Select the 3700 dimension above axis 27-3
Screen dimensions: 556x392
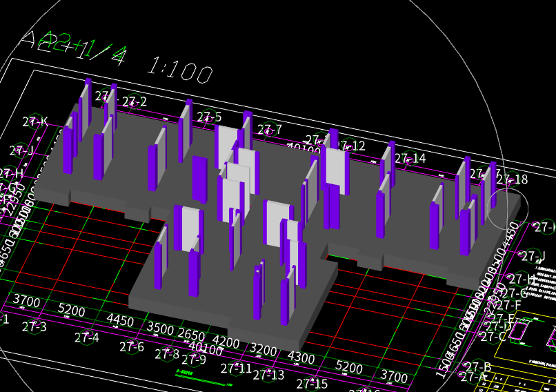[x=27, y=301]
